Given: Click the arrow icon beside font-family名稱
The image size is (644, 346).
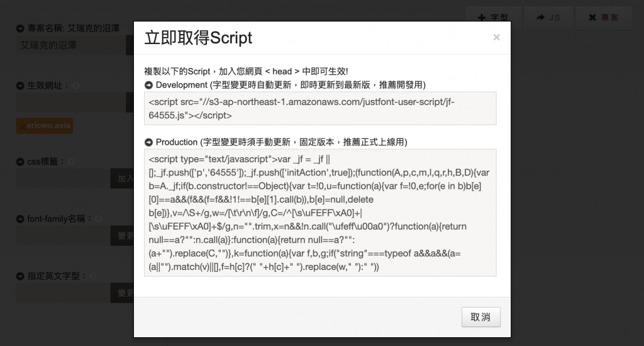Looking at the screenshot, I should pos(20,219).
